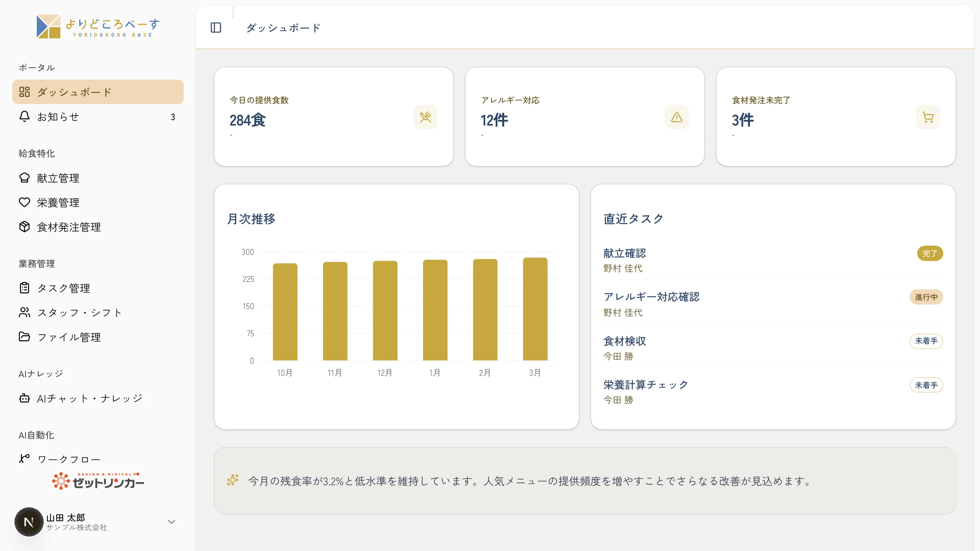The image size is (980, 551).
Task: Go to AIチャット・ナレッジ page
Action: (98, 398)
